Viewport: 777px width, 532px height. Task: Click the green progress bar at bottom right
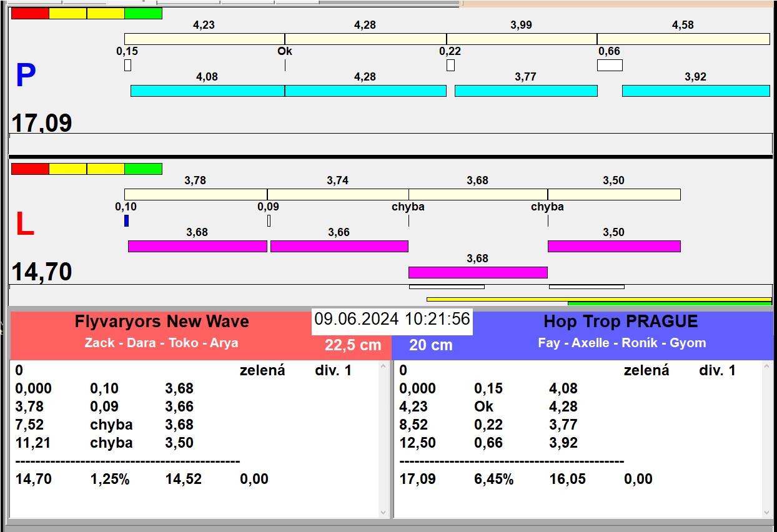pos(669,303)
